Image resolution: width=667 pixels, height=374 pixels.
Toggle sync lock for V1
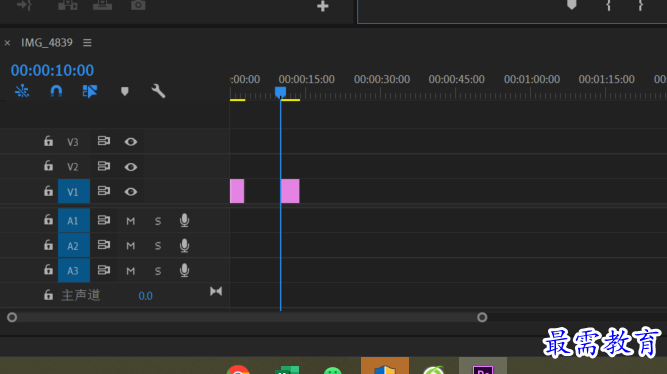[x=104, y=191]
